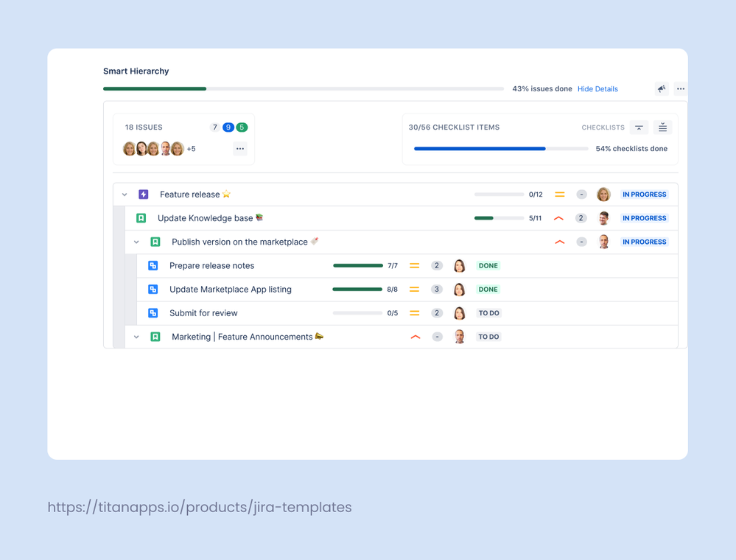The height and width of the screenshot is (560, 736).
Task: Select the Prepare release notes subtask icon
Action: coord(153,265)
